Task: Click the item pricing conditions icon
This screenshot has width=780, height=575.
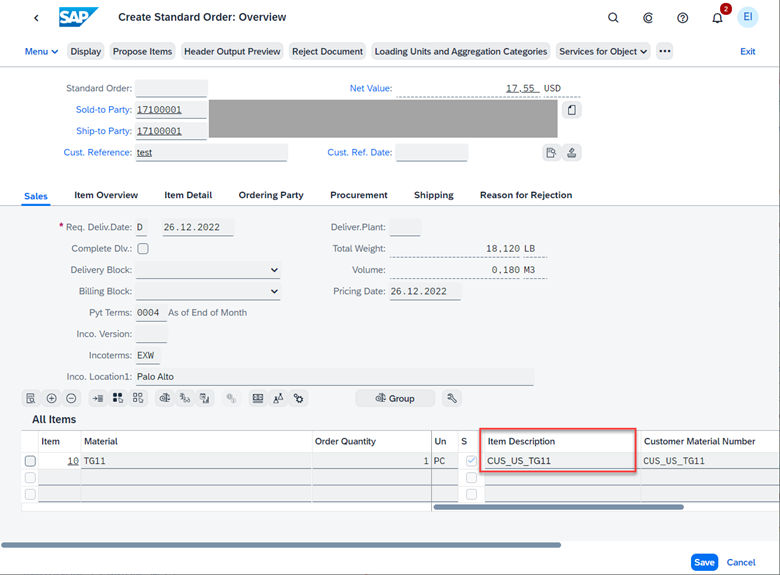Action: tap(185, 398)
